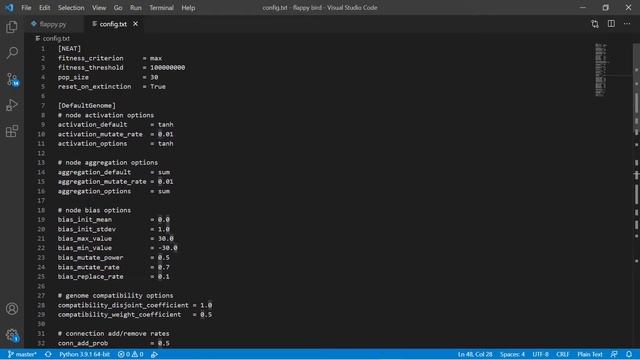Open the Source Control view

point(12,79)
